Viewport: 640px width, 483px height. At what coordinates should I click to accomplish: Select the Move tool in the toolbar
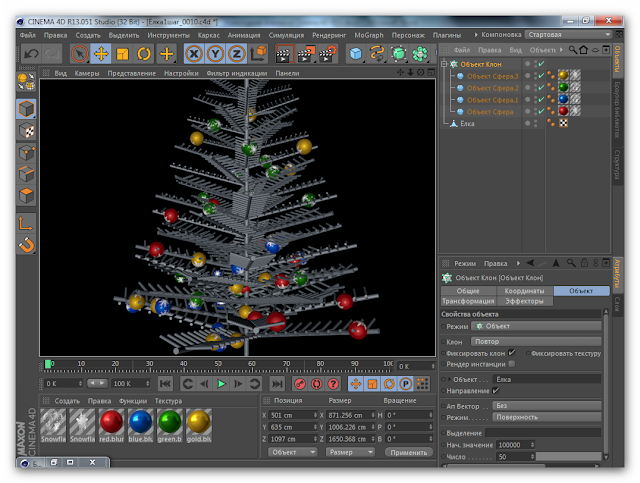coord(101,53)
